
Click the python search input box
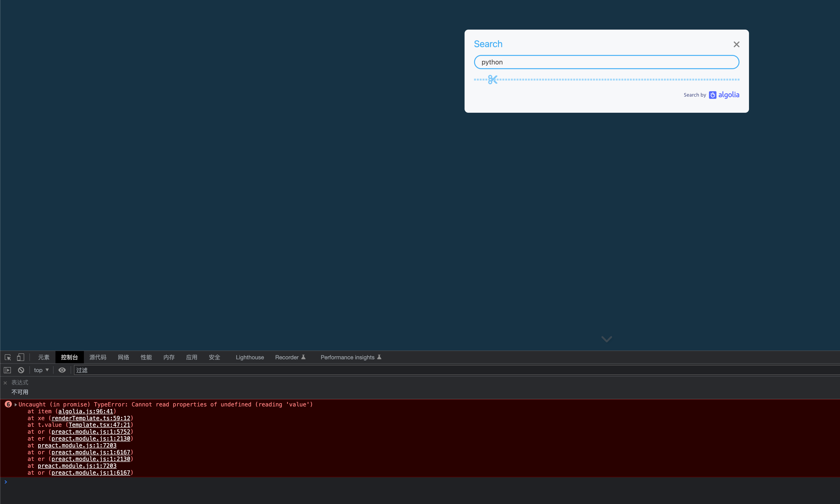click(606, 62)
